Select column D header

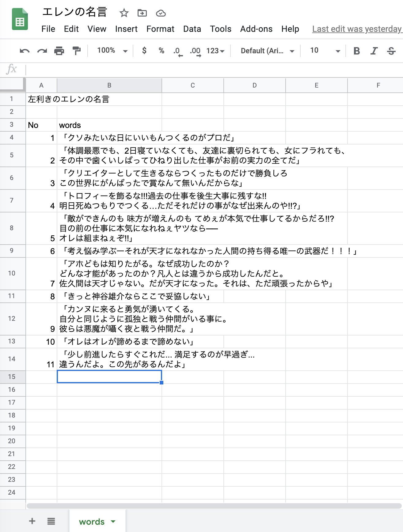255,85
